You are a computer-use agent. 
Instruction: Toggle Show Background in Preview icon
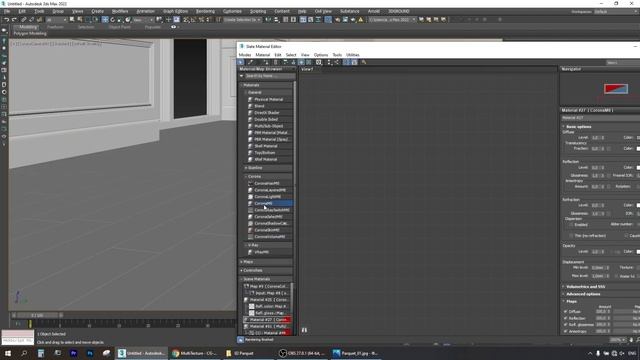[309, 62]
